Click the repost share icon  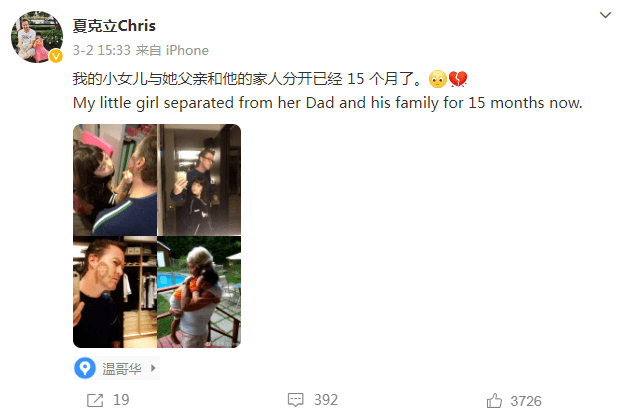click(95, 400)
